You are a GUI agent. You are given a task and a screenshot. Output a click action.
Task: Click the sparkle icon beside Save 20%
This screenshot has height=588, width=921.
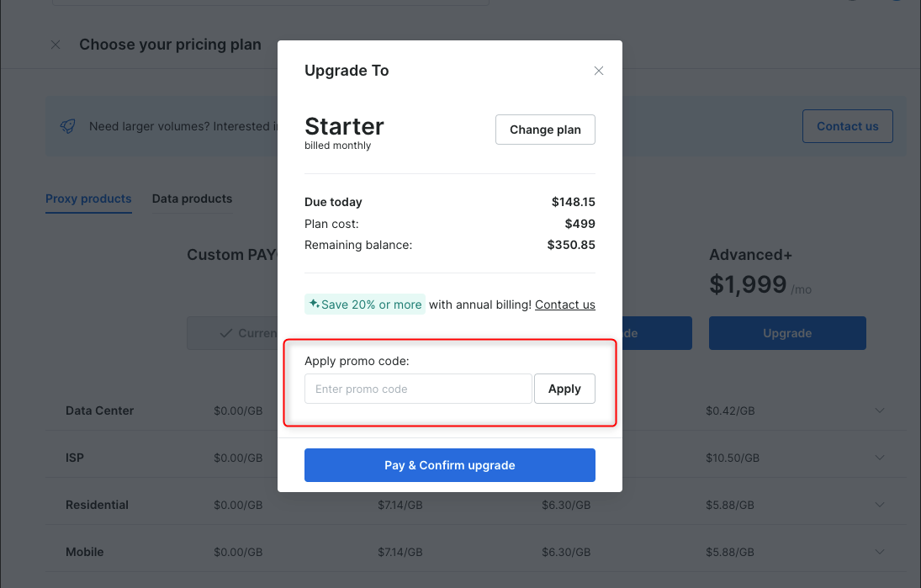coord(314,304)
